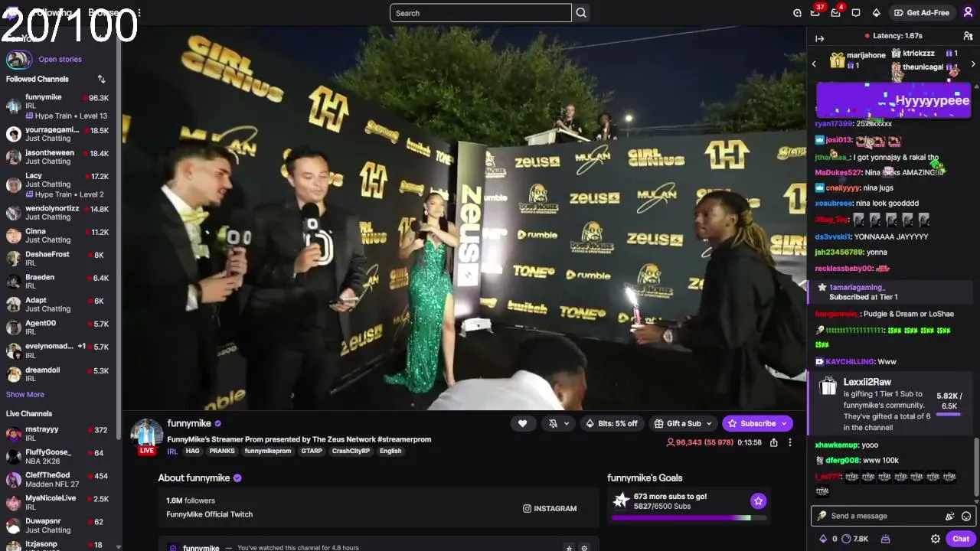This screenshot has height=551, width=980.
Task: Toggle follow with the heart button
Action: point(523,423)
